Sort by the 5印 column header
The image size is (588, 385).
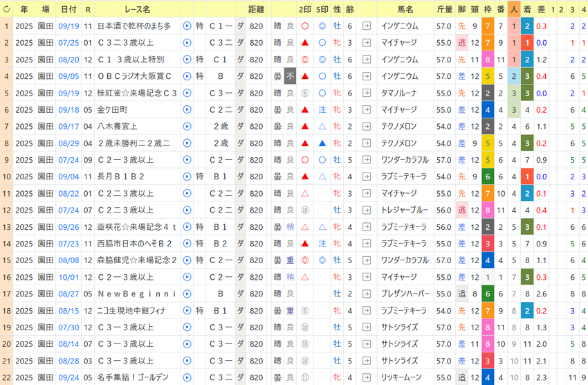[322, 10]
